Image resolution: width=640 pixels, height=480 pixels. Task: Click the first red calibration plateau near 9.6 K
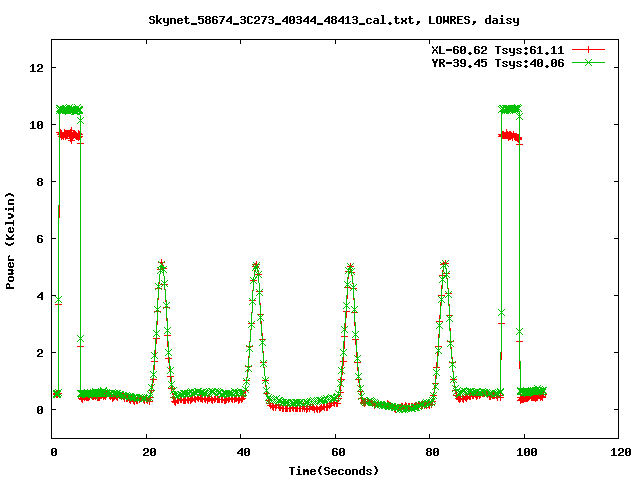click(x=70, y=135)
